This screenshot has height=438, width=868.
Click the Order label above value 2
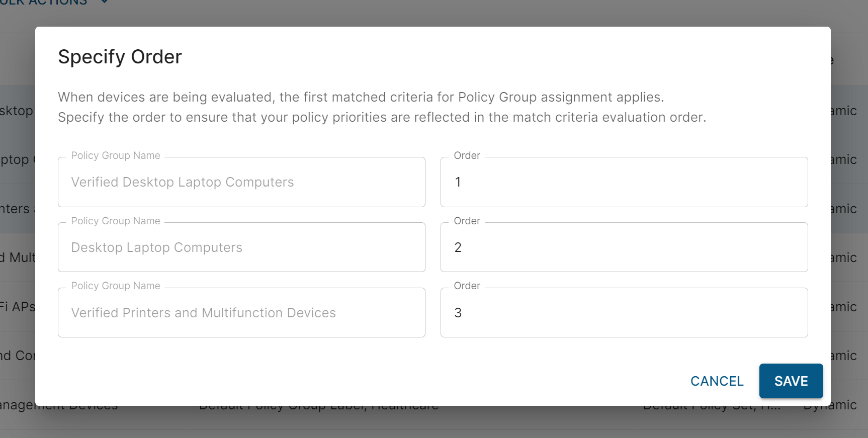tap(467, 221)
